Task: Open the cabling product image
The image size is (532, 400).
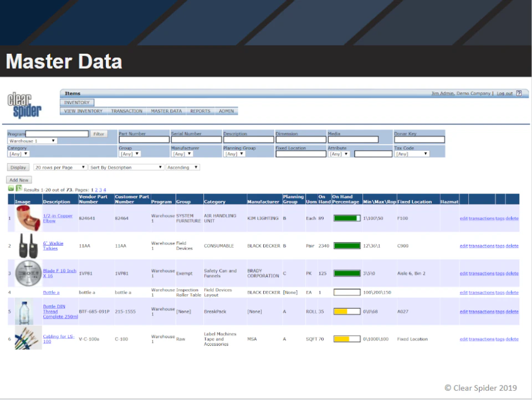Action: pyautogui.click(x=28, y=339)
